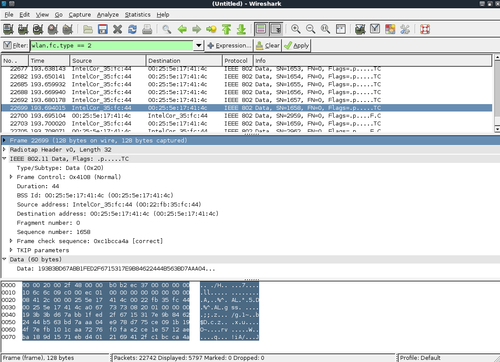Click Profile: Default in status bar
Screen dimensions: 500x362
point(420,358)
